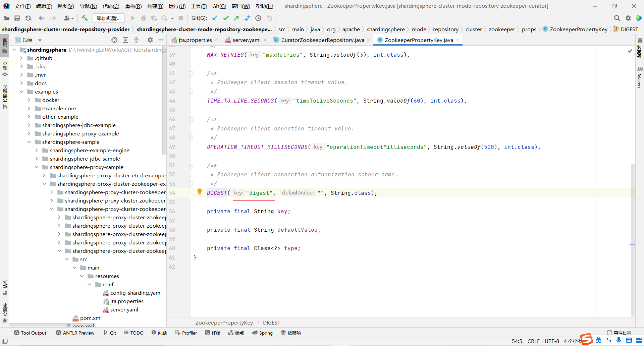This screenshot has height=346, width=644.
Task: Open the Project panel settings gear
Action: click(x=150, y=40)
